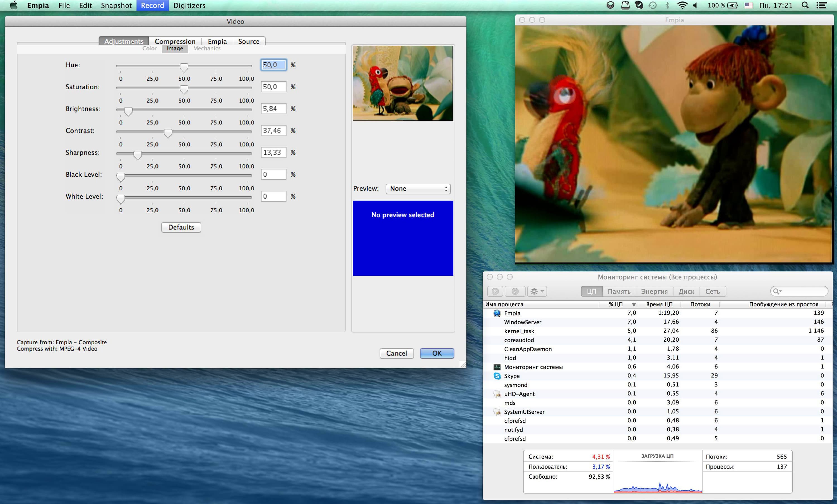Screen dimensions: 837x504
Task: Click the process info inspect icon
Action: (515, 291)
